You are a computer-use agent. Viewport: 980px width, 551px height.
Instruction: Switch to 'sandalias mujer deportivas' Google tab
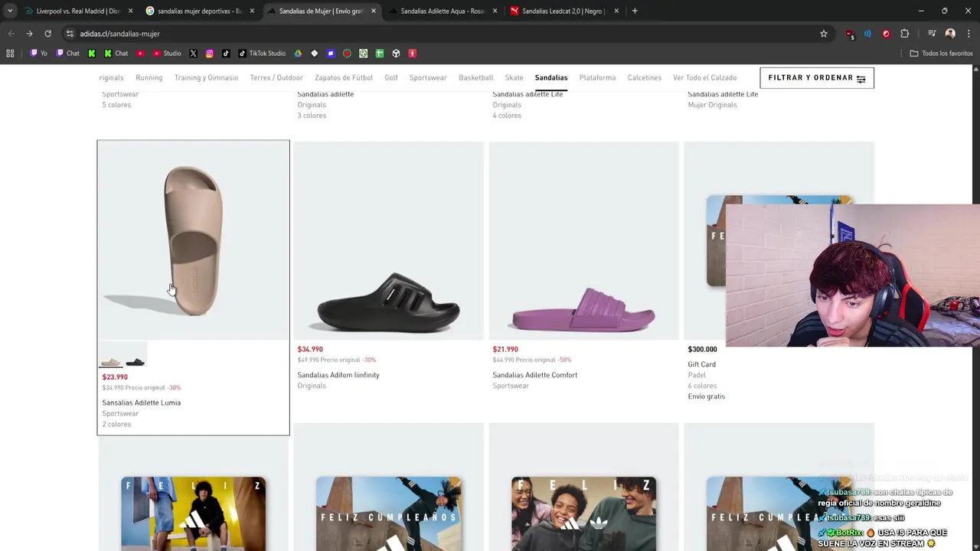click(x=199, y=11)
